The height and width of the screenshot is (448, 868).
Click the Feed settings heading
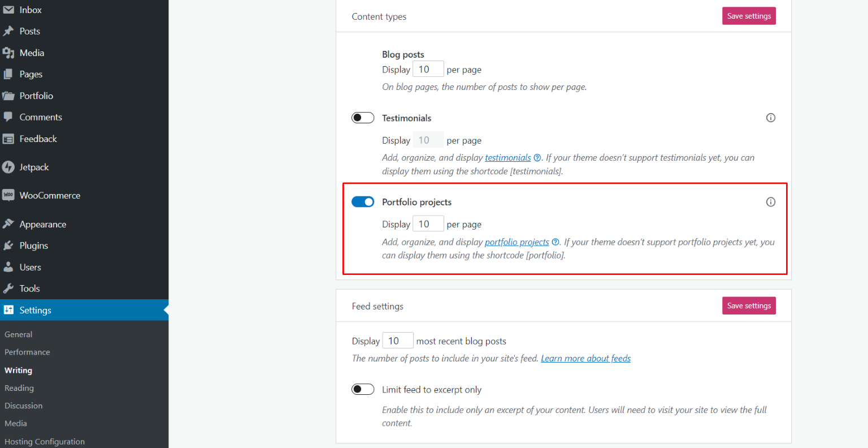[377, 306]
